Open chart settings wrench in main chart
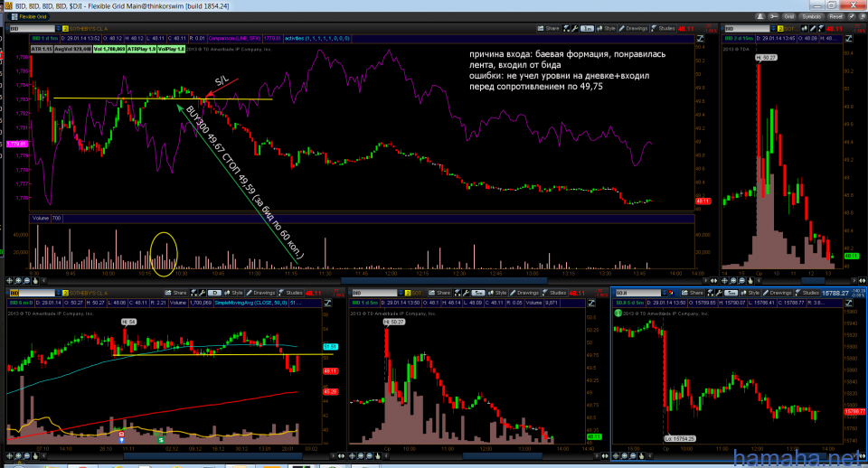Viewport: 868px width, 468px height. click(x=575, y=28)
